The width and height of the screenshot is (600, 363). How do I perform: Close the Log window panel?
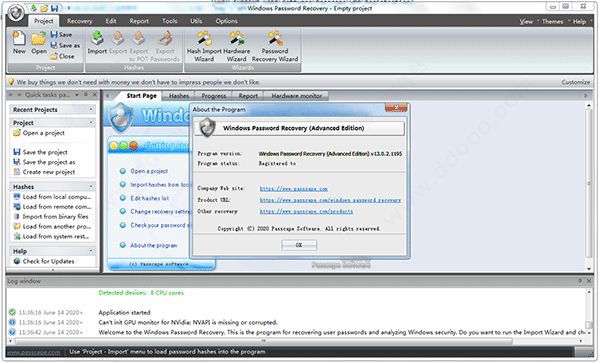point(589,281)
